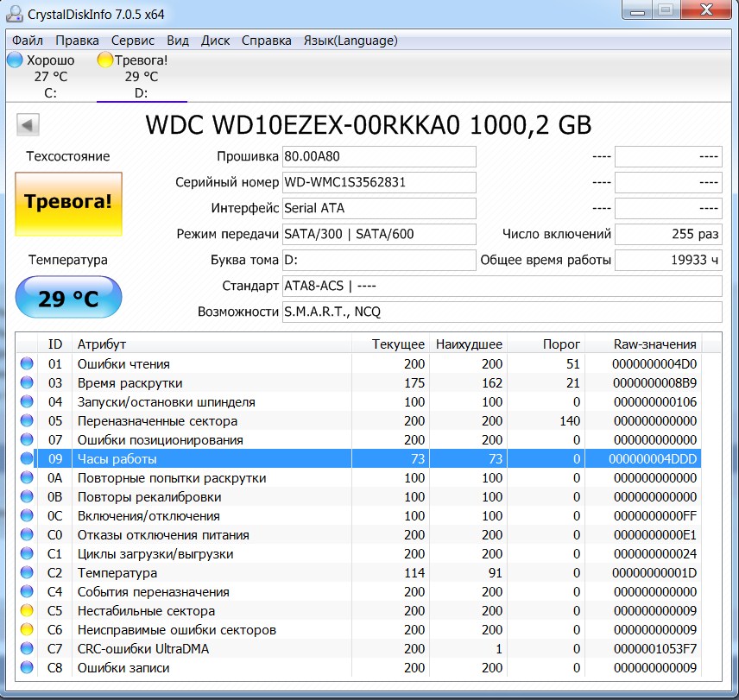Screen dimensions: 739x700
Task: Click the CrystalDiskInfo title bar icon
Action: click(15, 13)
